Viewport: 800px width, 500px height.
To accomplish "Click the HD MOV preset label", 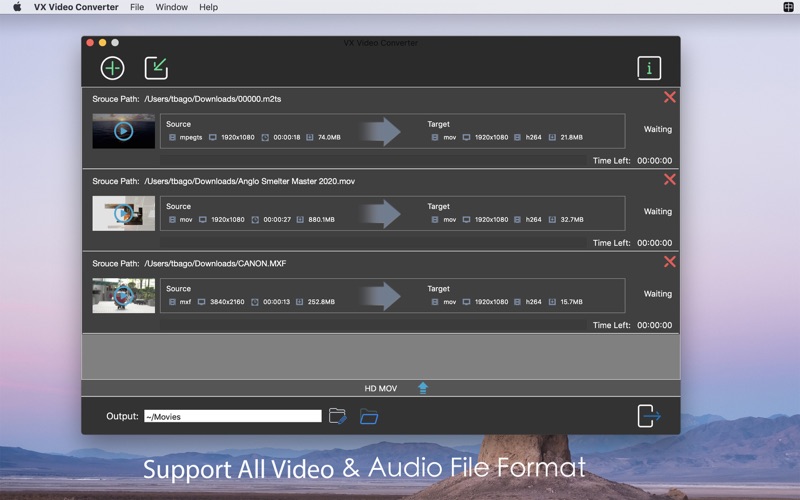I will [381, 388].
